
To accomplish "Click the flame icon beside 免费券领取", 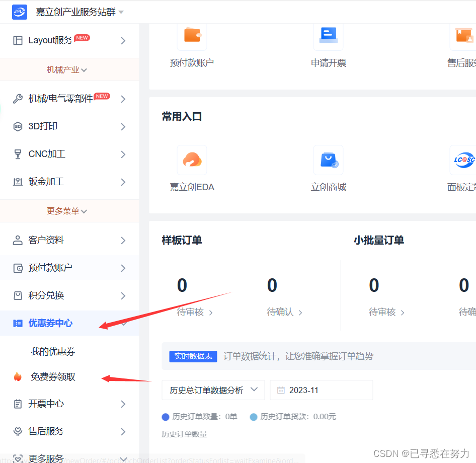I will click(x=18, y=377).
